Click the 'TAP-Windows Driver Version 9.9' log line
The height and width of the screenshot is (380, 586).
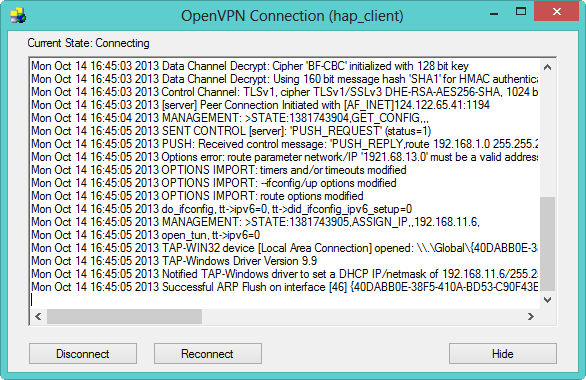click(174, 261)
